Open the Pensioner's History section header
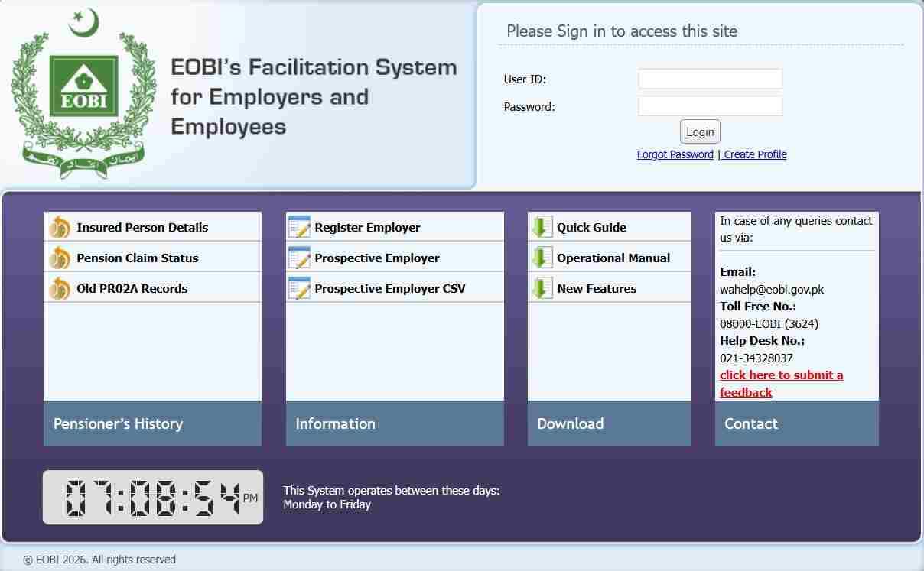This screenshot has width=924, height=571. [119, 423]
